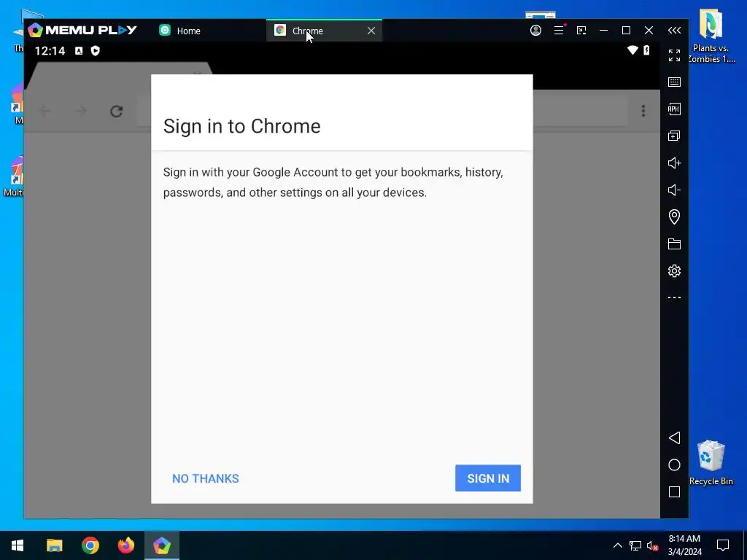The height and width of the screenshot is (560, 747).
Task: Open Windows notification center
Action: (x=723, y=545)
